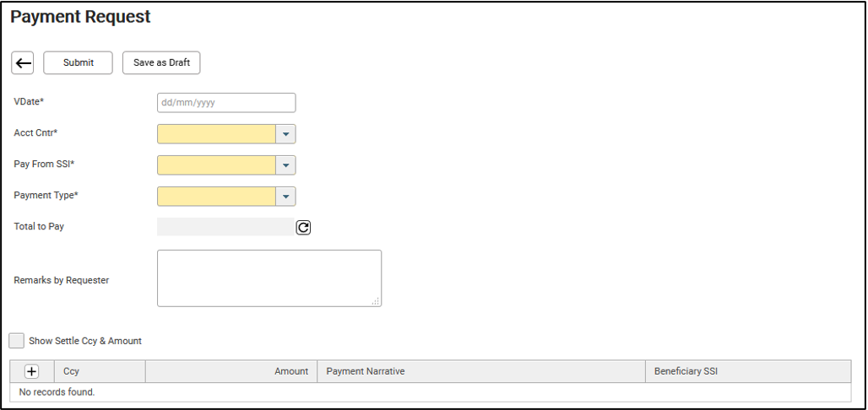Enable Show Settle Ccy & Amount checkbox
This screenshot has height=410, width=868.
click(17, 341)
